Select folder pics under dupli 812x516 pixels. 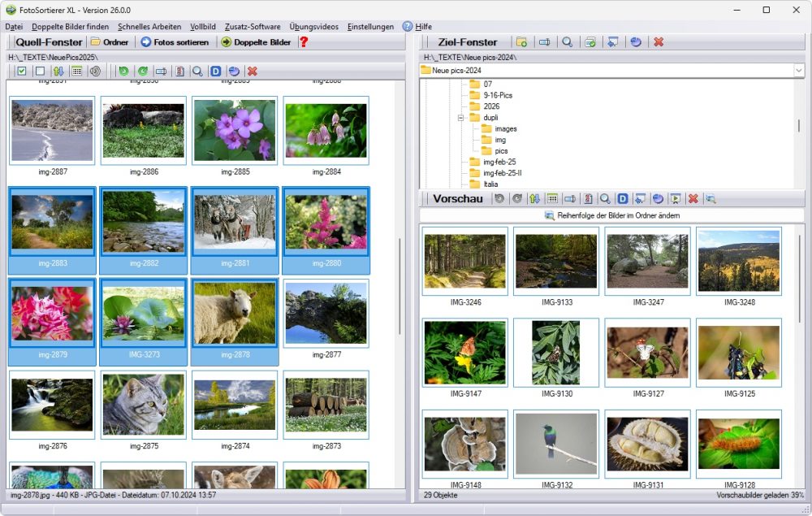point(501,151)
